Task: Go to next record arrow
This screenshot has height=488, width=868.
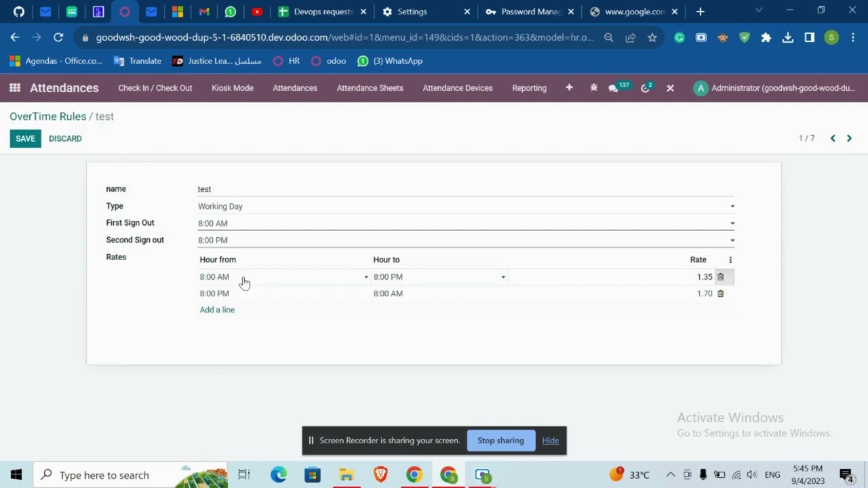Action: point(849,138)
